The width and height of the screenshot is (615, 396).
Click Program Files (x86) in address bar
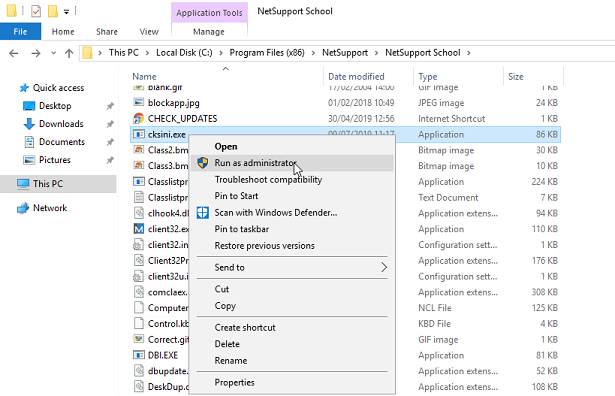point(267,53)
